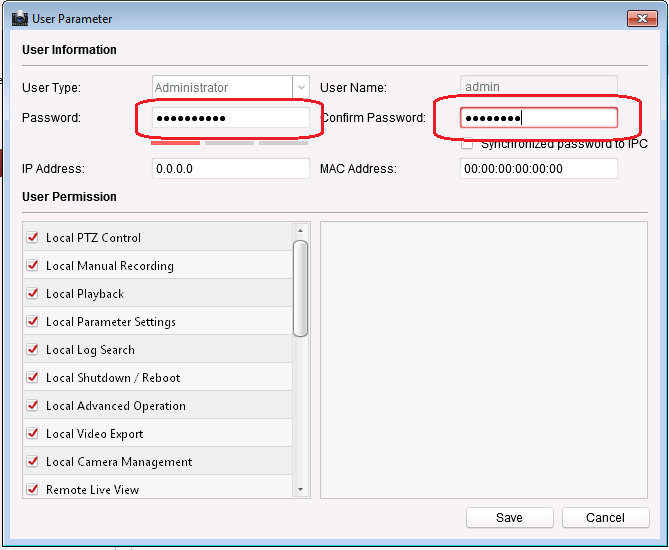669x550 pixels.
Task: Close the User Parameter dialog
Action: (641, 18)
